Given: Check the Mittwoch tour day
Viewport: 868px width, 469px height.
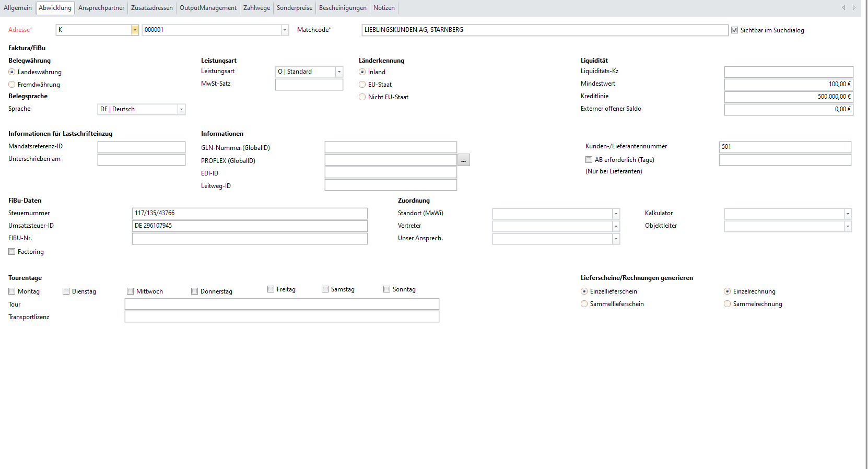Looking at the screenshot, I should [131, 291].
